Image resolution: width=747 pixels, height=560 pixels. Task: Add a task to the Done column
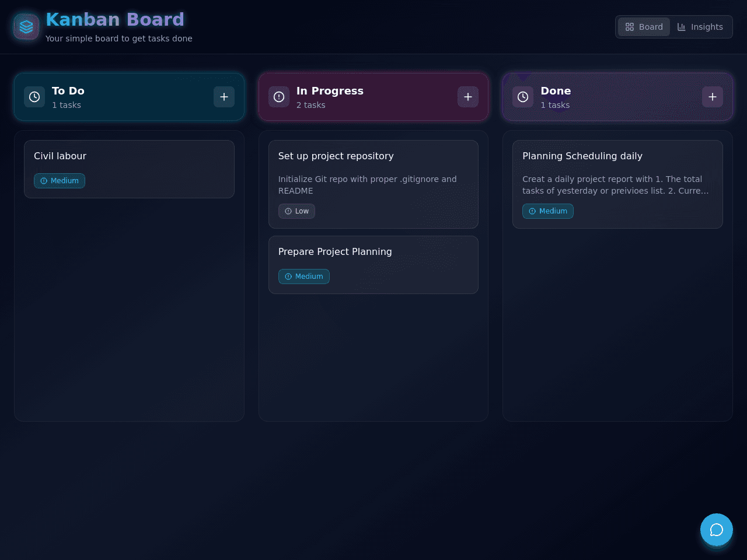pos(713,97)
